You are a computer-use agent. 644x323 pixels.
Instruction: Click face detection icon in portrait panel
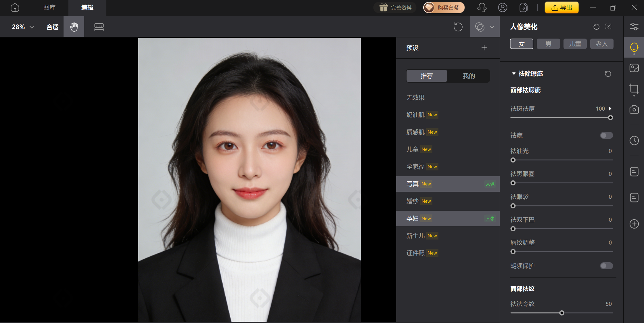(x=608, y=26)
